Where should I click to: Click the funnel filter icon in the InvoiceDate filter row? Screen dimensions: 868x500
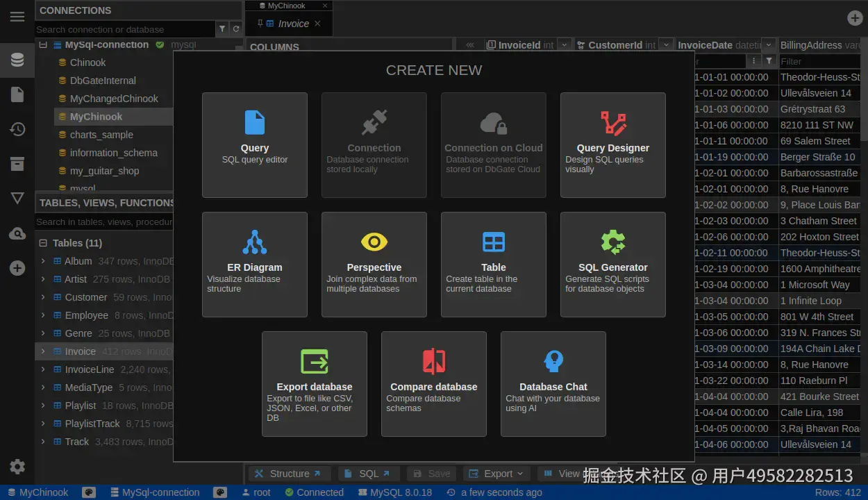tap(769, 61)
